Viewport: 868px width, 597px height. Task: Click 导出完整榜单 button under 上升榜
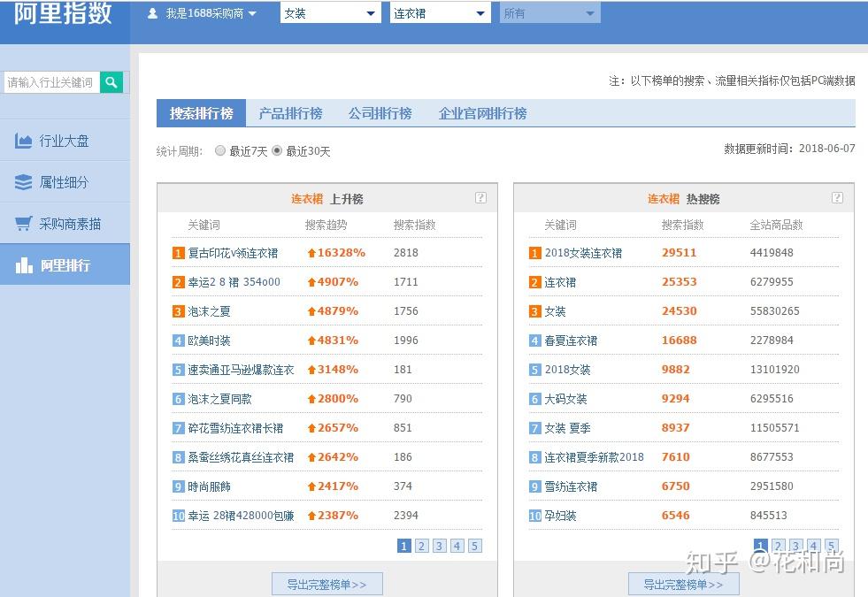[x=326, y=585]
